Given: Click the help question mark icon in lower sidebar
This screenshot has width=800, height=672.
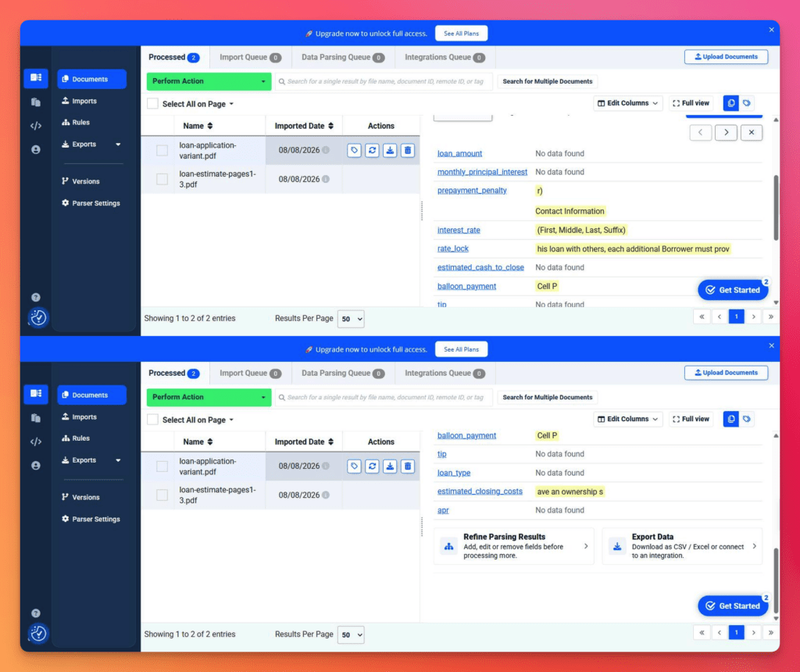Looking at the screenshot, I should [x=36, y=613].
